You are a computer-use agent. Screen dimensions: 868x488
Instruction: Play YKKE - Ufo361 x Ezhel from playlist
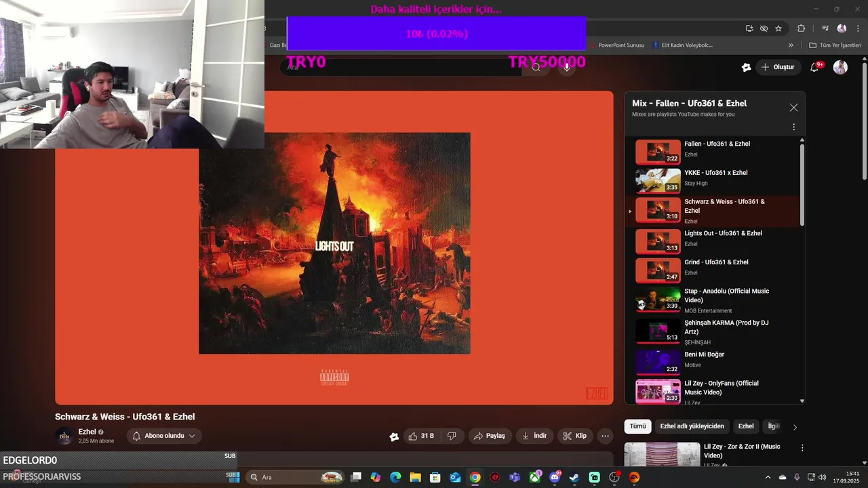pos(713,181)
